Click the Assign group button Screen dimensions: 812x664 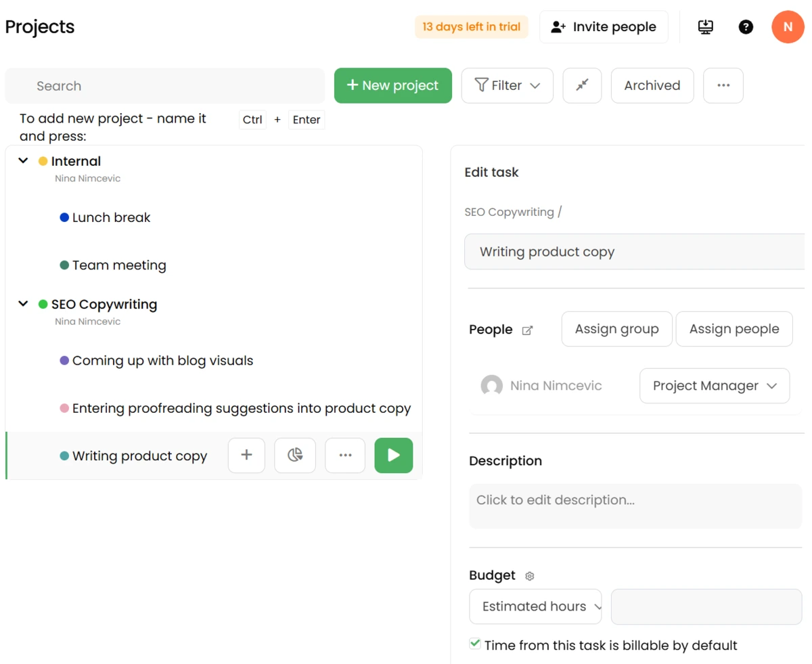coord(617,329)
